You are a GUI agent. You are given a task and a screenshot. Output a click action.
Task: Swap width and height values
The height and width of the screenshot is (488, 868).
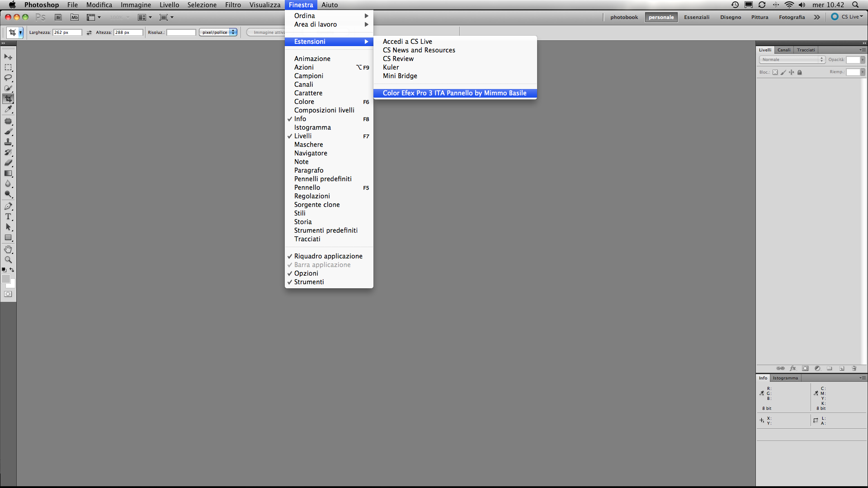89,33
